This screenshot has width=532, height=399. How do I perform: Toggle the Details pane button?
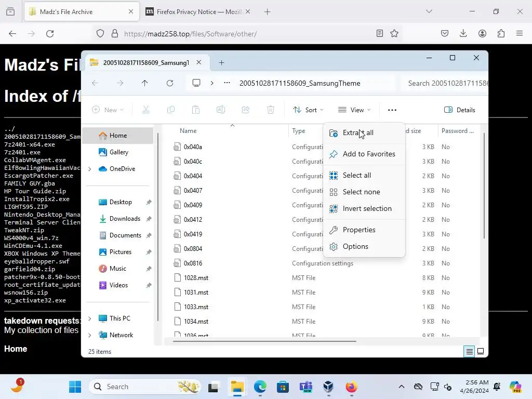click(x=460, y=110)
